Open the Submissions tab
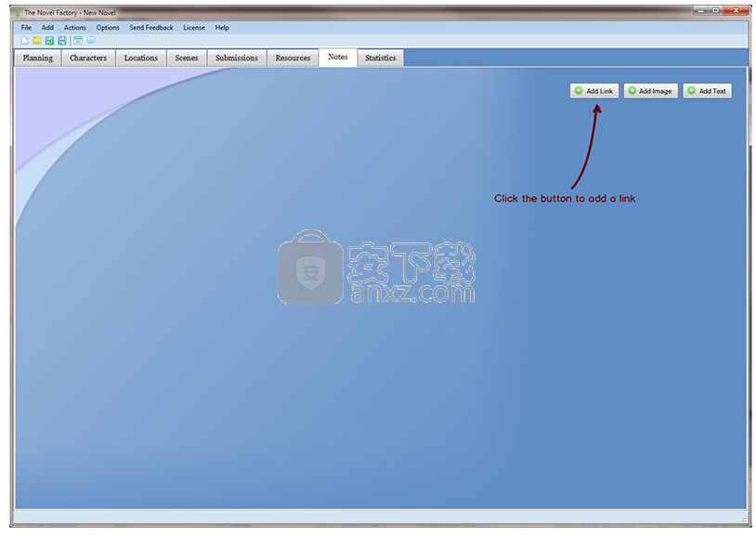The height and width of the screenshot is (536, 756). point(237,58)
